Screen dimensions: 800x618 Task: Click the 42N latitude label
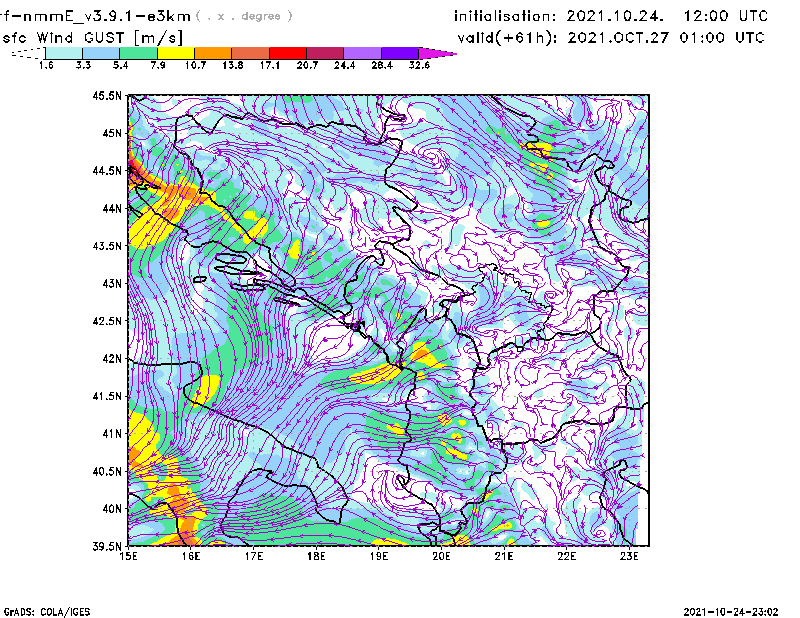pyautogui.click(x=112, y=359)
